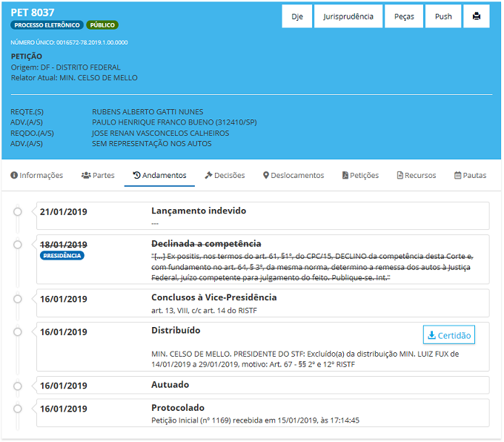Click the gavel icon beside Decisões

tap(208, 175)
